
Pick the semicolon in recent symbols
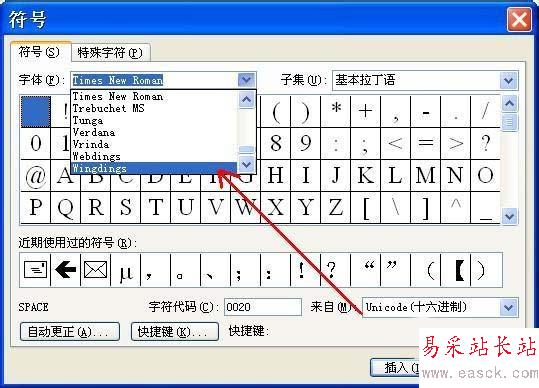click(x=245, y=270)
